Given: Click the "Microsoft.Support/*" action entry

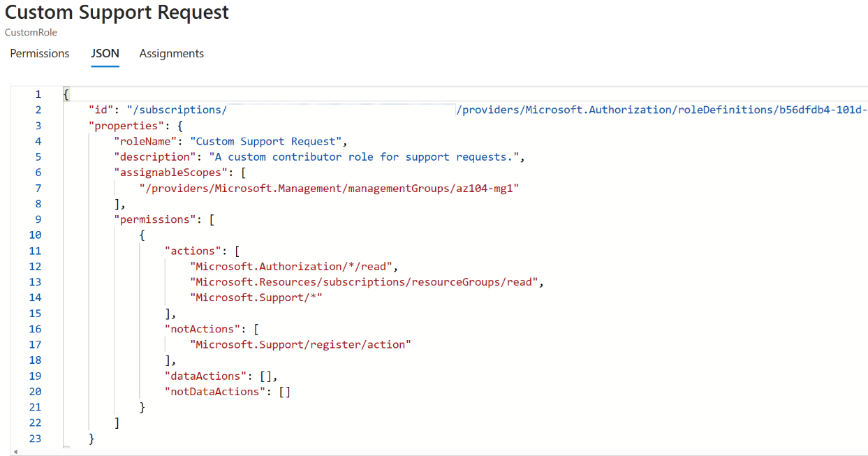Looking at the screenshot, I should pos(256,297).
